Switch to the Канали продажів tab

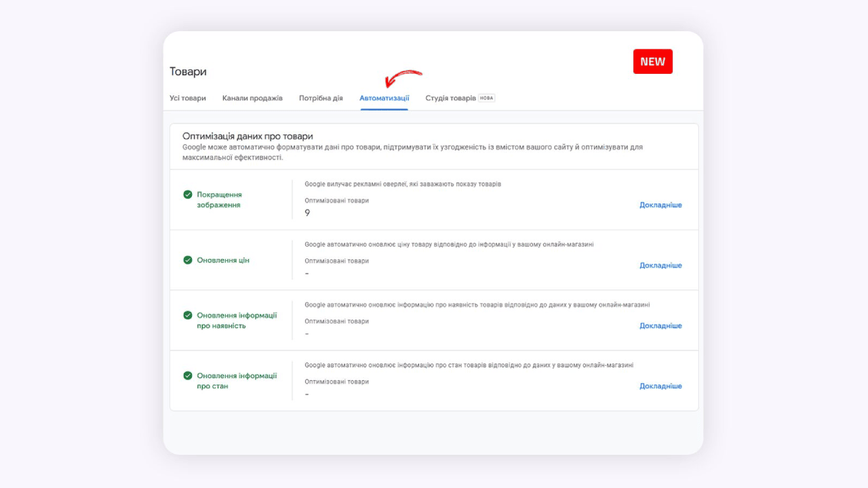(252, 98)
